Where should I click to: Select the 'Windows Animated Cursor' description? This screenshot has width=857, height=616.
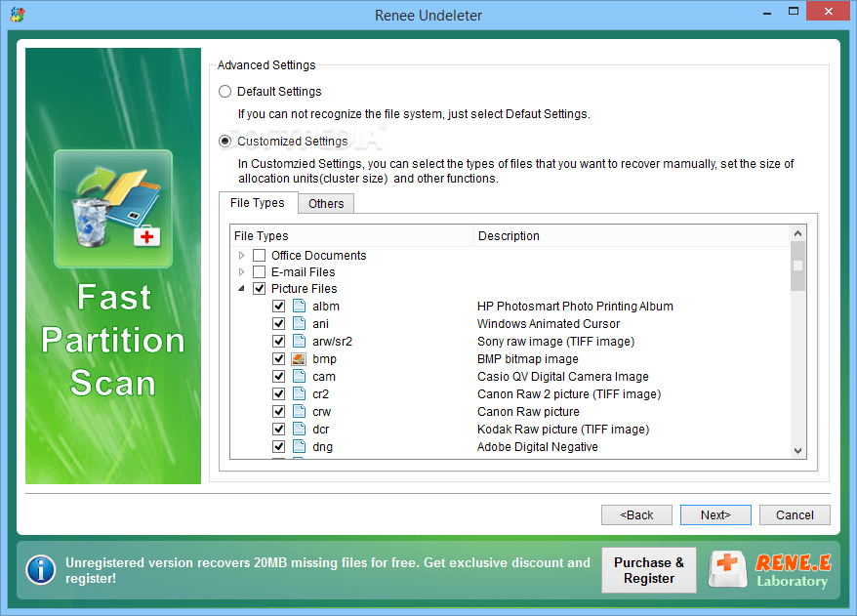(x=549, y=323)
